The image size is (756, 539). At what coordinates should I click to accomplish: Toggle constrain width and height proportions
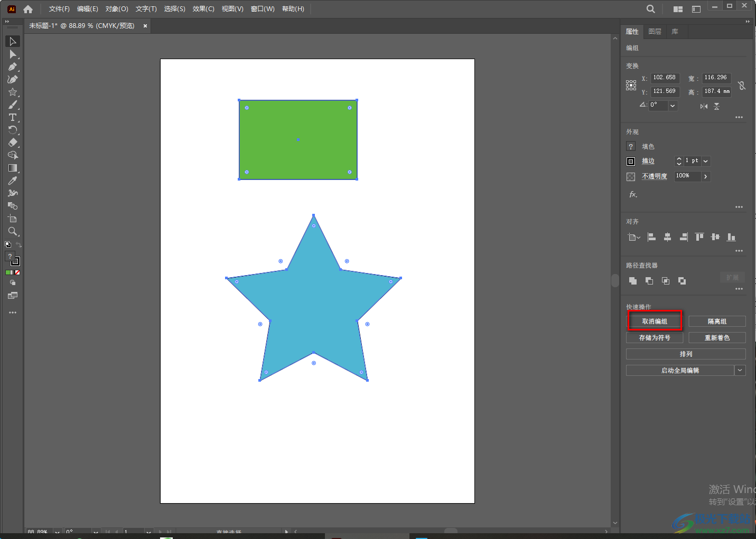[x=742, y=86]
